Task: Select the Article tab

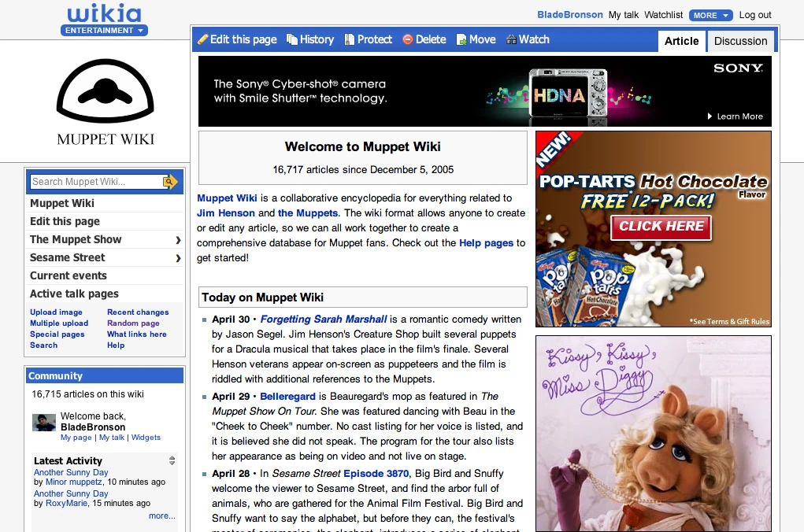Action: (681, 41)
